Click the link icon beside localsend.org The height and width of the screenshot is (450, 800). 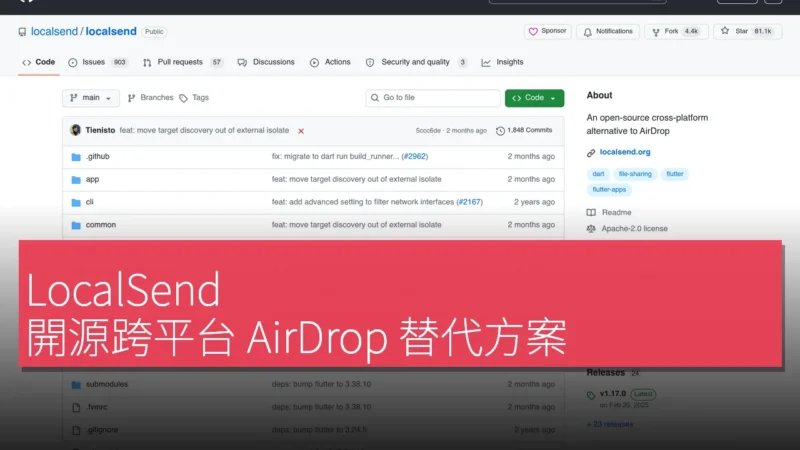(591, 153)
